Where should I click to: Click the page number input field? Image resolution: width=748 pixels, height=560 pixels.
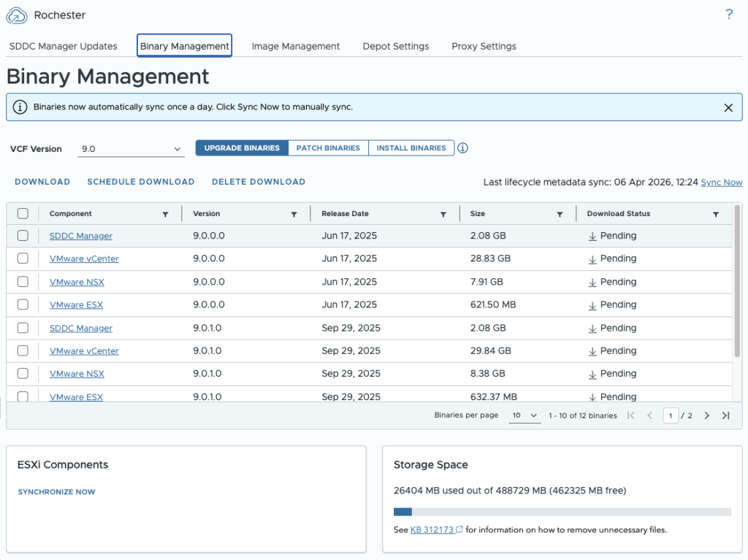[x=671, y=415]
